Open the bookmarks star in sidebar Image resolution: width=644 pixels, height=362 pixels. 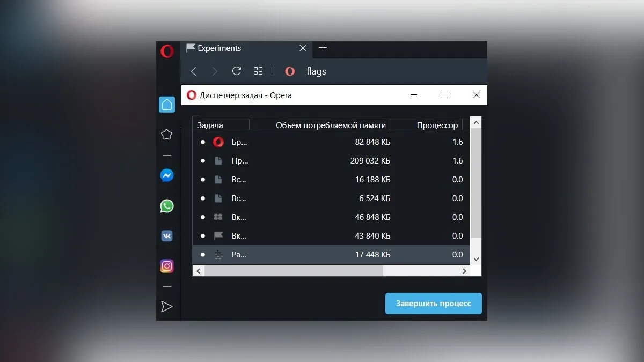point(167,135)
